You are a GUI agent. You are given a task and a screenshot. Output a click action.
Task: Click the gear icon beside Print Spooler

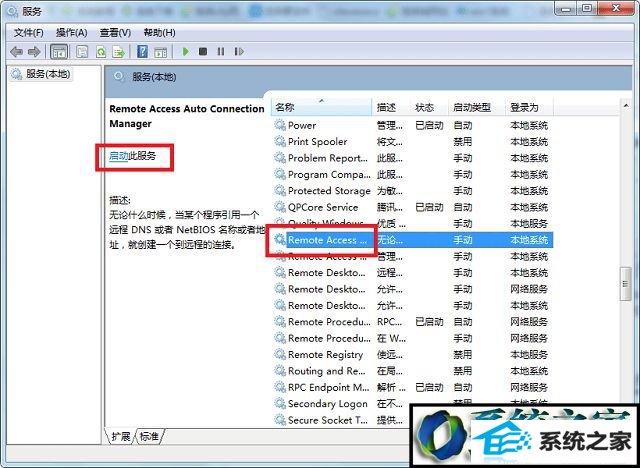pos(280,141)
